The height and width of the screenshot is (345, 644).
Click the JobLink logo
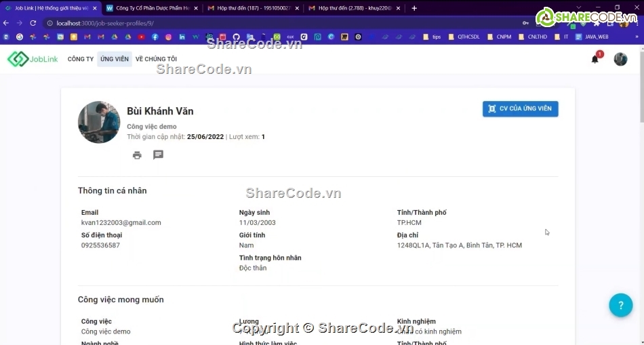(33, 59)
